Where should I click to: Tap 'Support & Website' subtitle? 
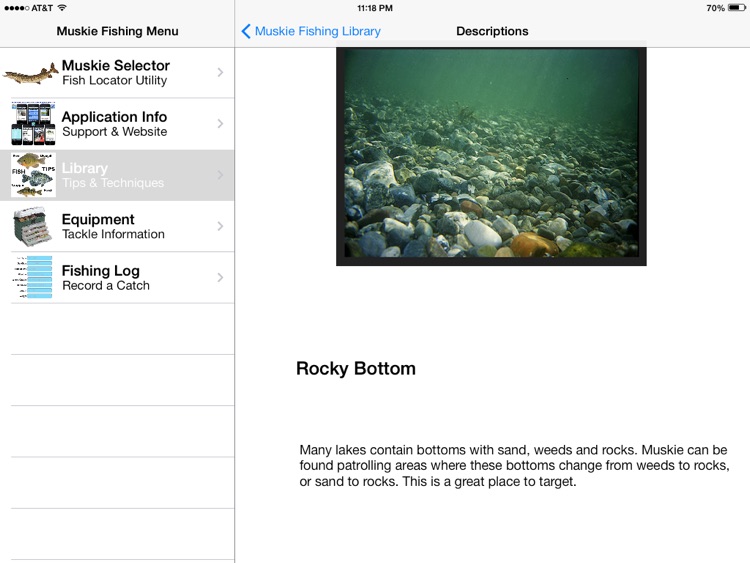point(115,132)
